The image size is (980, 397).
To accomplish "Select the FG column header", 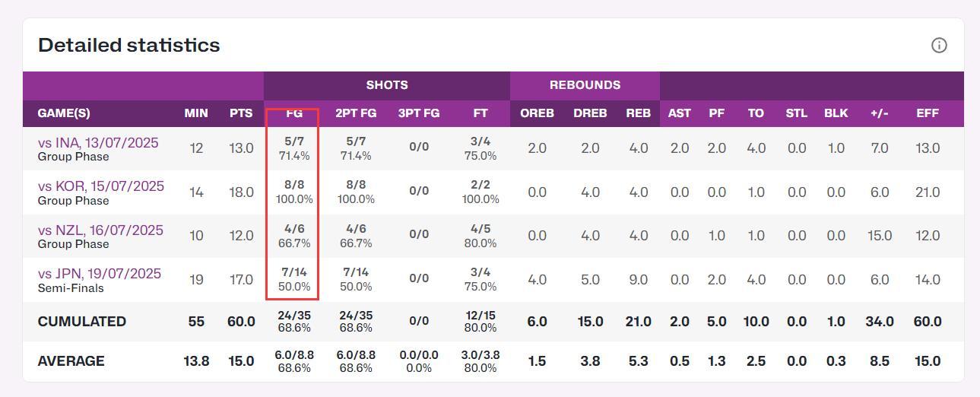I will point(294,113).
